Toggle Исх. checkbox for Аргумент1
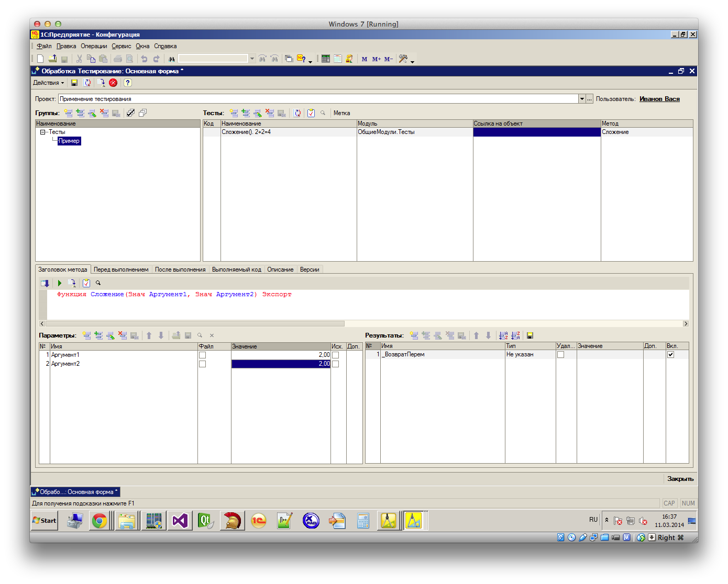The image size is (728, 584). coord(336,355)
